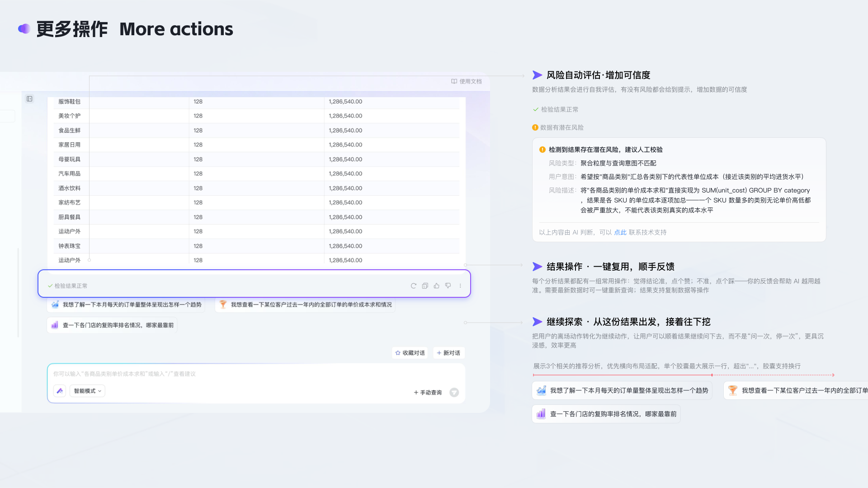The width and height of the screenshot is (868, 488).
Task: Click the 数据有潜在风险 warning label
Action: click(x=558, y=127)
